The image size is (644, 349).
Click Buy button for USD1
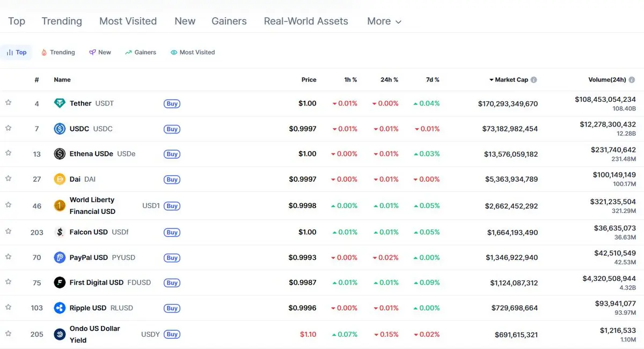coord(172,206)
